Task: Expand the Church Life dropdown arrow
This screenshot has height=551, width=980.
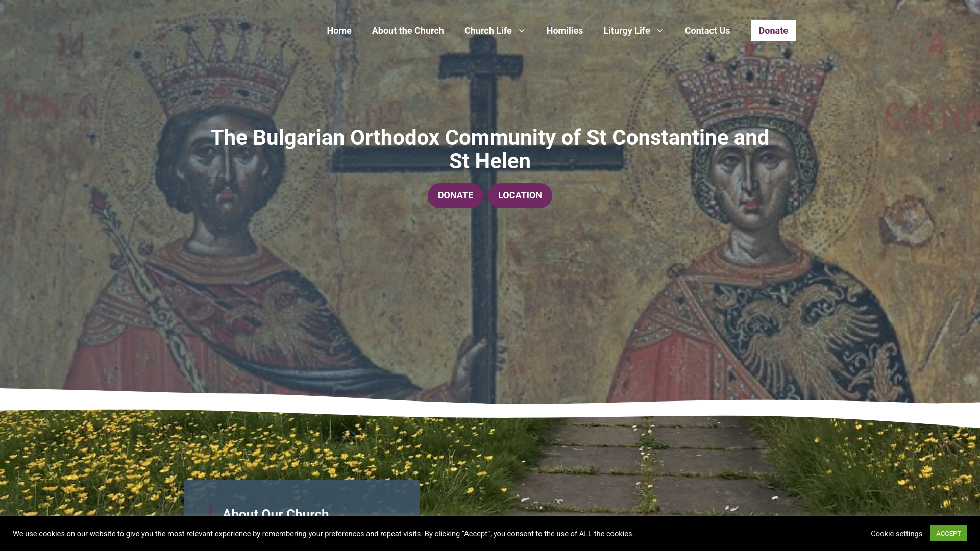Action: [x=521, y=31]
